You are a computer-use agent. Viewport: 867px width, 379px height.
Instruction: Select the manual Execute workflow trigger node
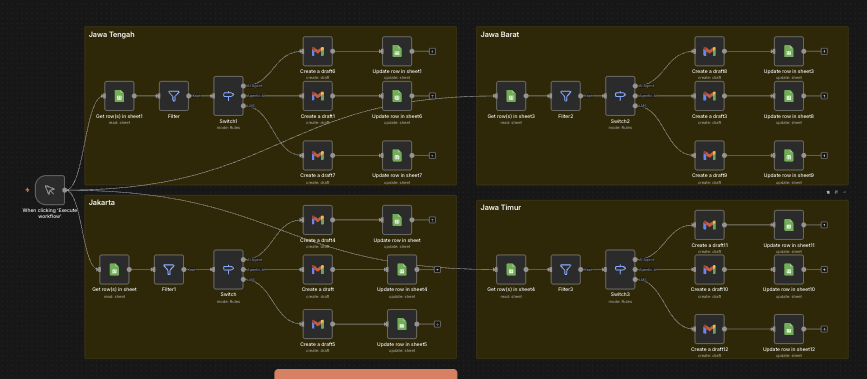[50, 190]
